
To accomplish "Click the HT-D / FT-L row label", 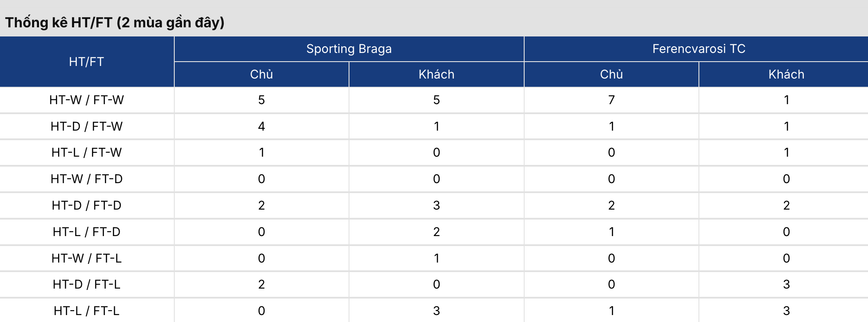I will (x=87, y=285).
